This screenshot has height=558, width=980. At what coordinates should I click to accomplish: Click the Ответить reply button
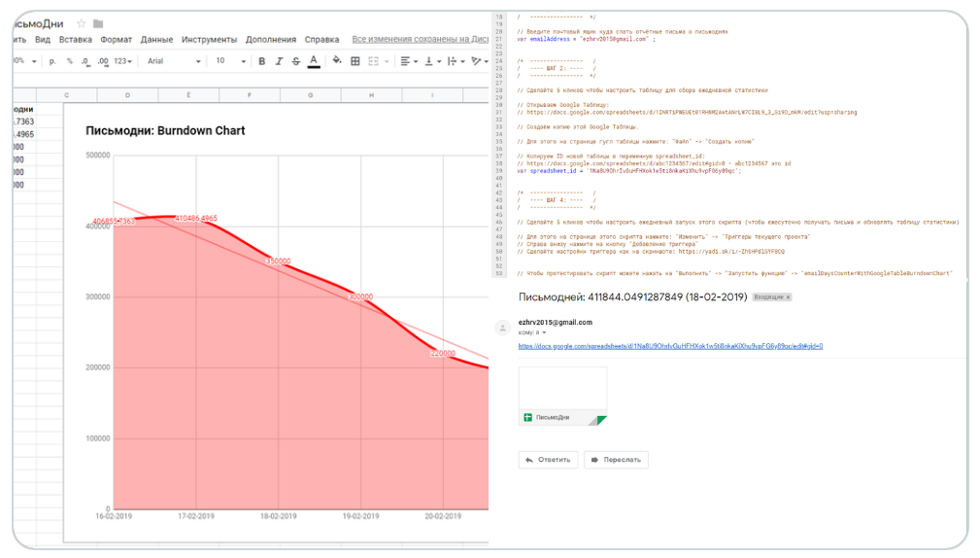point(548,460)
